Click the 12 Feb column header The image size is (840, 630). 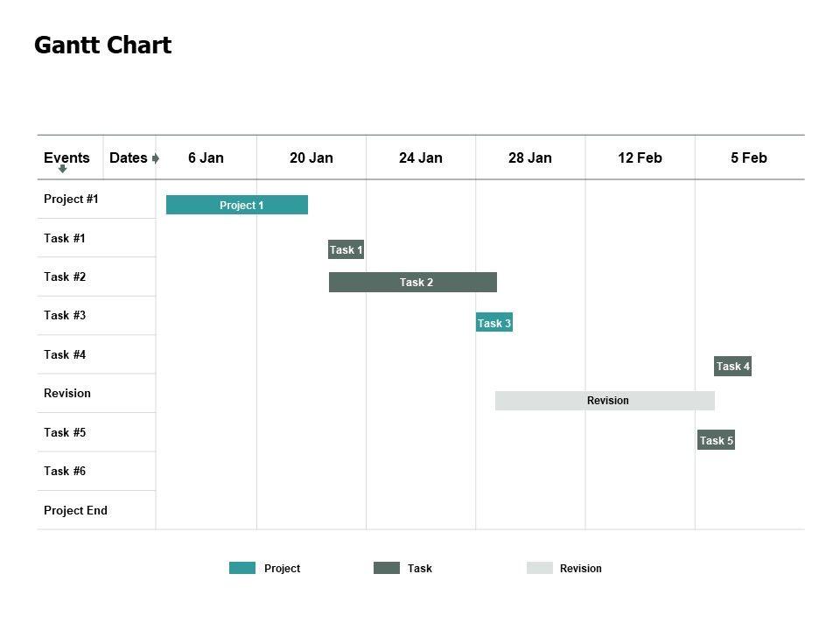(x=640, y=158)
